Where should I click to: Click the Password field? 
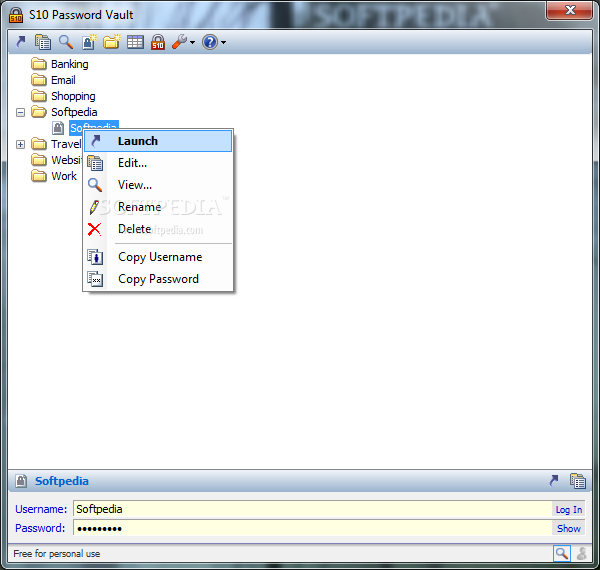coord(313,528)
